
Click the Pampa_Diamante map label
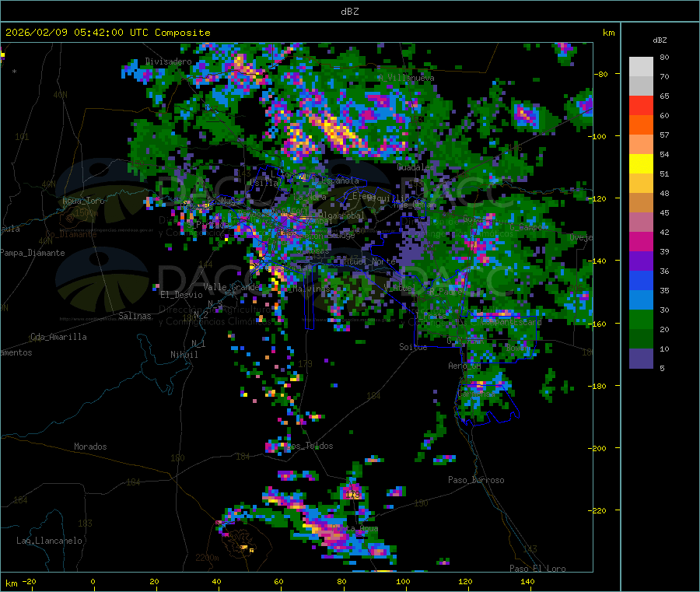click(x=33, y=253)
